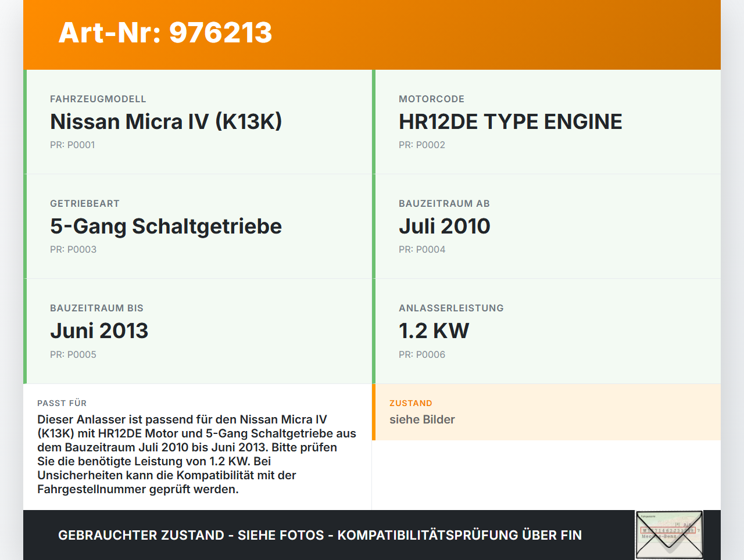
Task: Click the envelope icon showing the Fahrgestellnummer
Action: (668, 534)
